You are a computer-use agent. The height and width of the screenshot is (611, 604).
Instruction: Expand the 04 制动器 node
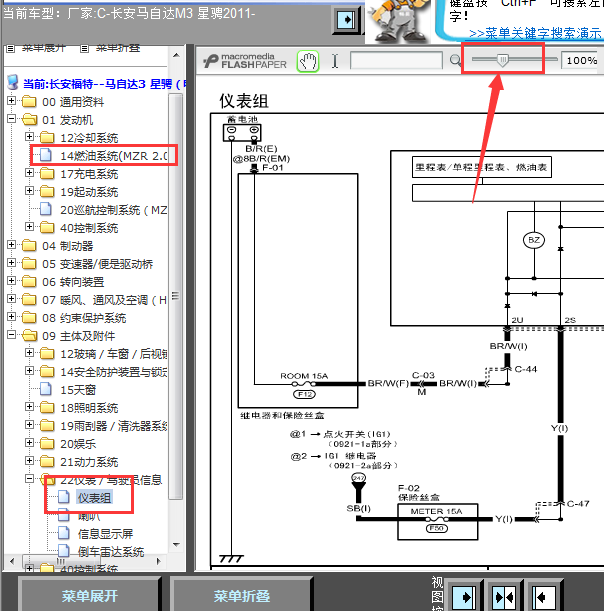[x=12, y=244]
